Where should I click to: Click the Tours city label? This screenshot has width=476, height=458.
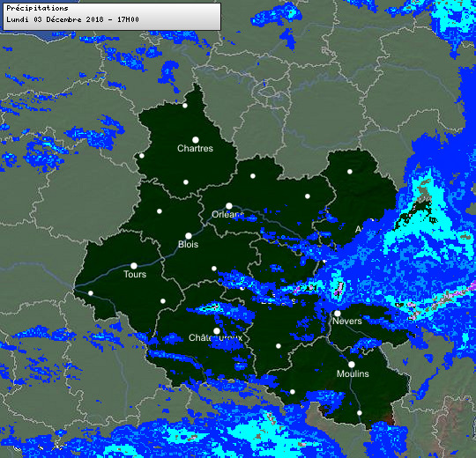tap(135, 274)
